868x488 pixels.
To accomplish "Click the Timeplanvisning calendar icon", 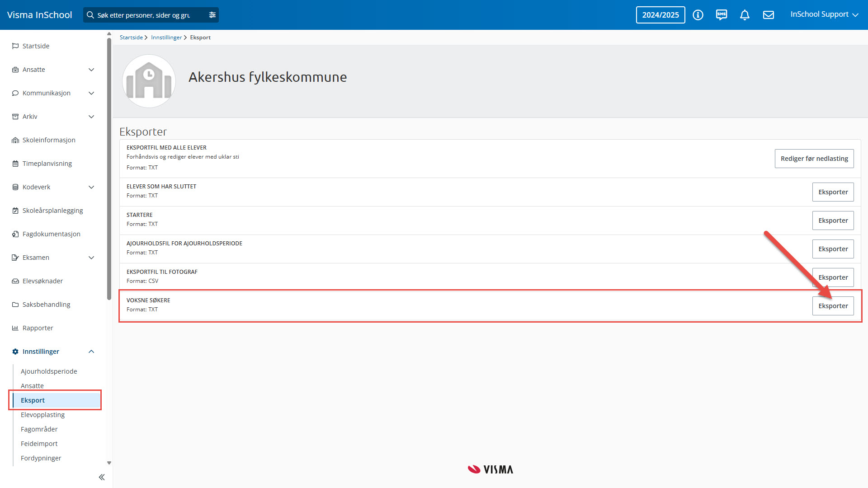I will (x=15, y=164).
